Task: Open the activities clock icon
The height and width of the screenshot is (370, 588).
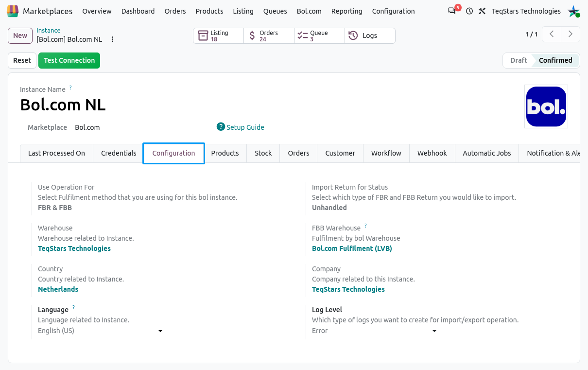Action: tap(469, 11)
